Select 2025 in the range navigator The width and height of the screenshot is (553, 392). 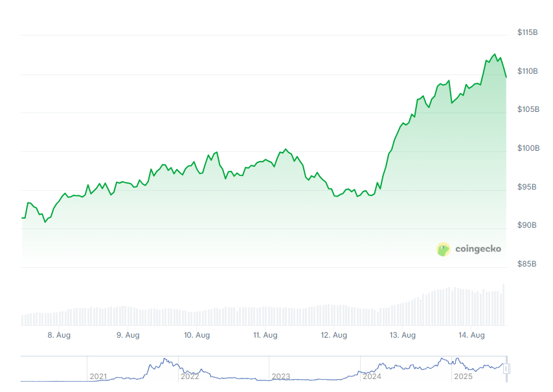[x=463, y=376]
